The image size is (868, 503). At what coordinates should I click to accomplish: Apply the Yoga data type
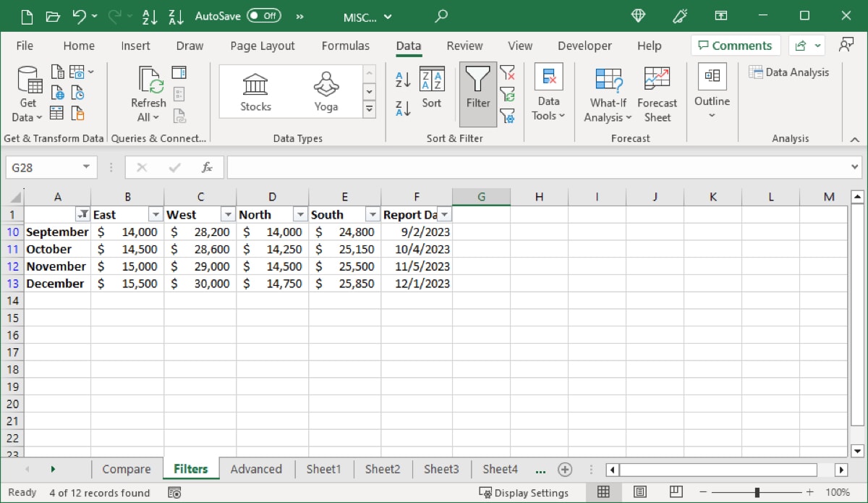click(325, 91)
